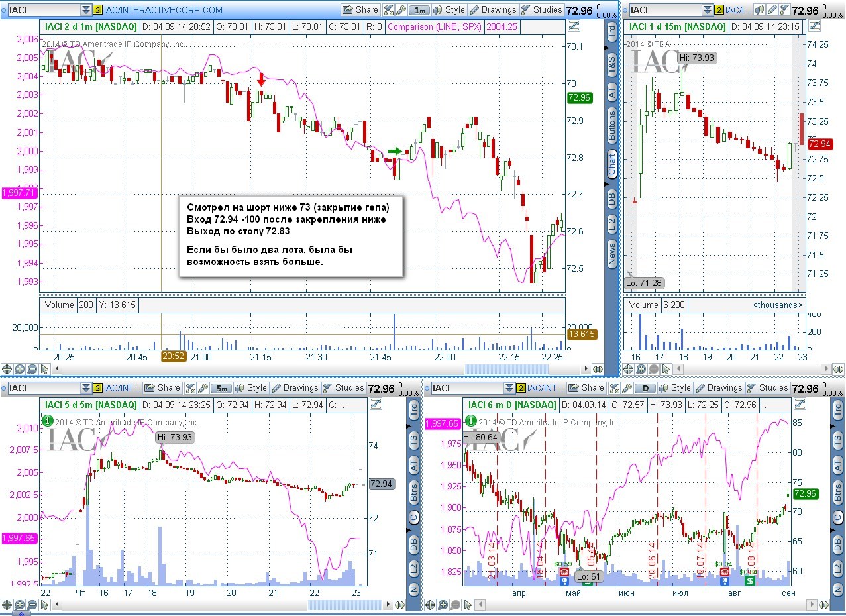Expand the symbol dropdown arrow in the 5m chart
Image resolution: width=846 pixels, height=616 pixels.
[x=85, y=388]
